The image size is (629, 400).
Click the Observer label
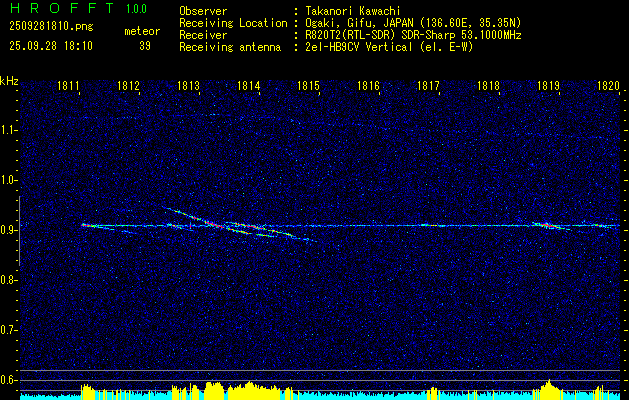point(203,11)
